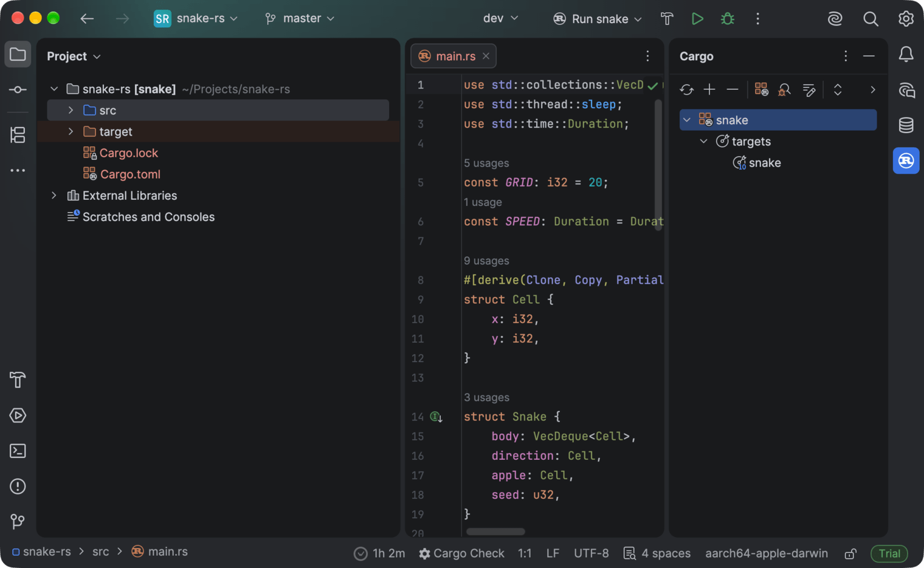Click the Trial license button
The image size is (924, 568).
[889, 553]
